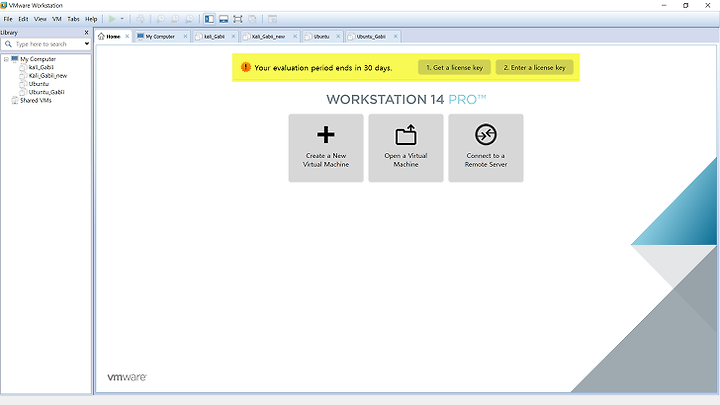720x405 pixels.
Task: Close the Ubuntu tab
Action: pyautogui.click(x=338, y=36)
